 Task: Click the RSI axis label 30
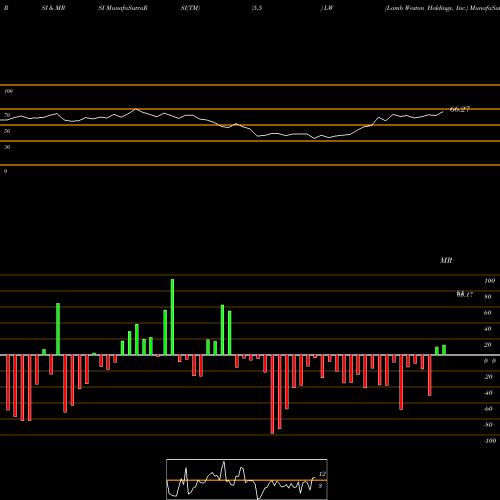tap(7, 147)
